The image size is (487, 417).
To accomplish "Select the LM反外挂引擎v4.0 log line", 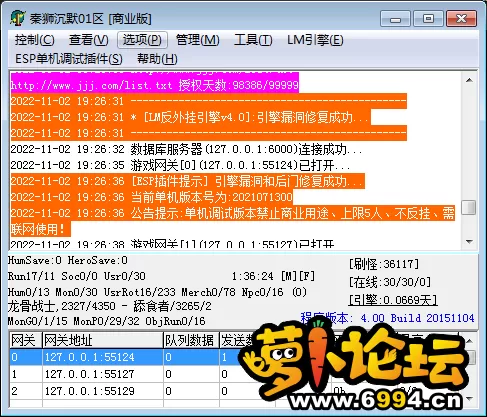I will coord(190,117).
